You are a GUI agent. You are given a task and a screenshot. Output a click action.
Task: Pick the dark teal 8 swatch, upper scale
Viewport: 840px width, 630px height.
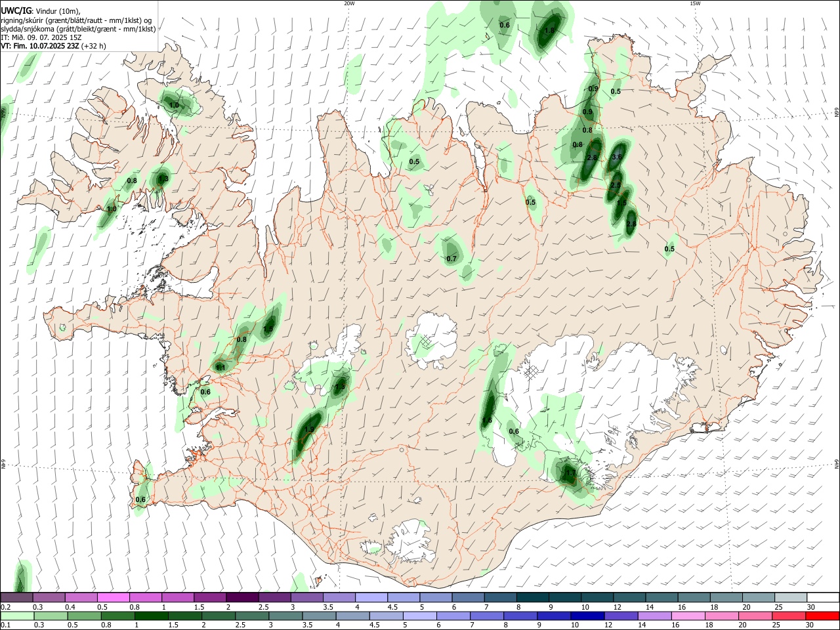coord(533,597)
